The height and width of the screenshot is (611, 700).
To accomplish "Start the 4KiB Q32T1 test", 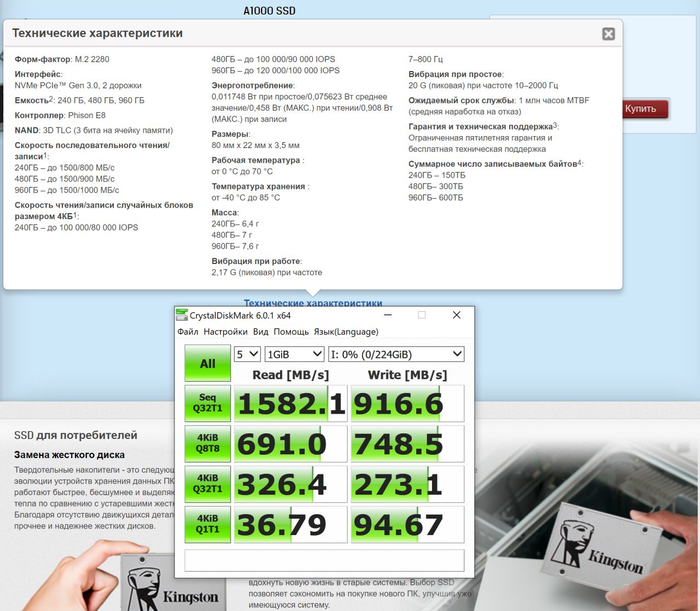I will click(x=208, y=484).
